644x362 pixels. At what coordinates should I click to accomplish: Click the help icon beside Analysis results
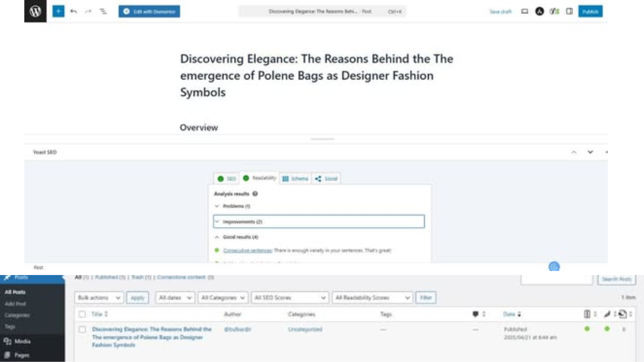255,194
